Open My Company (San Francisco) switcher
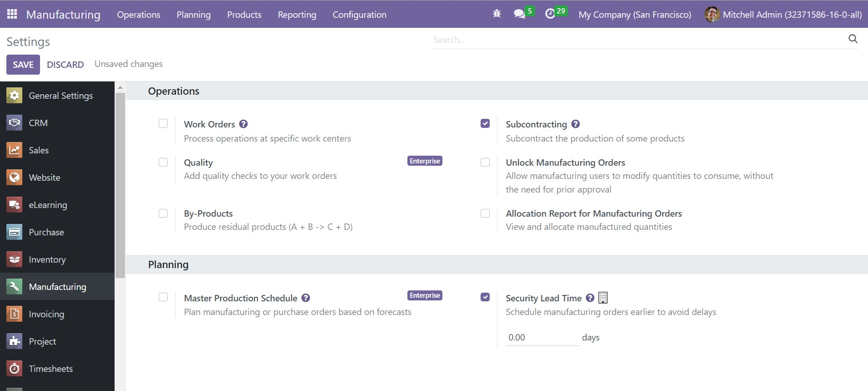The height and width of the screenshot is (391, 868). coord(635,15)
